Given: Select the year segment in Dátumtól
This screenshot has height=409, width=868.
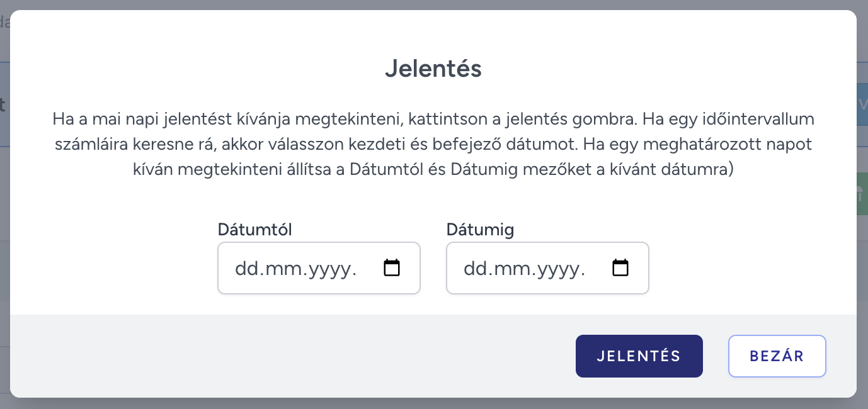Looking at the screenshot, I should pyautogui.click(x=330, y=269).
